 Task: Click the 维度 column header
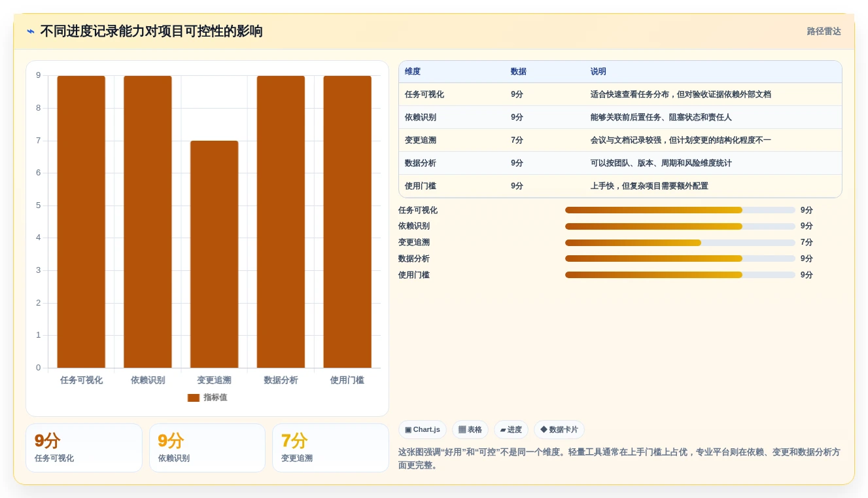pyautogui.click(x=413, y=71)
